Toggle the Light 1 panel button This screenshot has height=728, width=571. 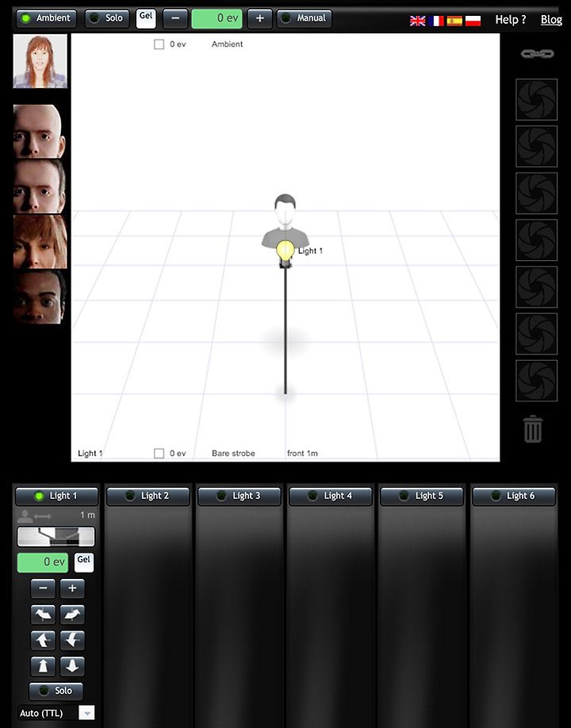point(56,496)
